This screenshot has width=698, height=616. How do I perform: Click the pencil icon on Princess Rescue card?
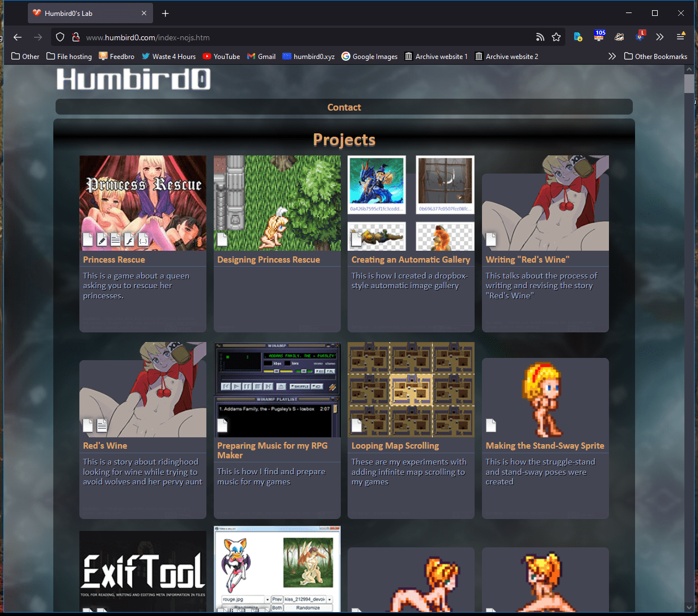point(101,239)
